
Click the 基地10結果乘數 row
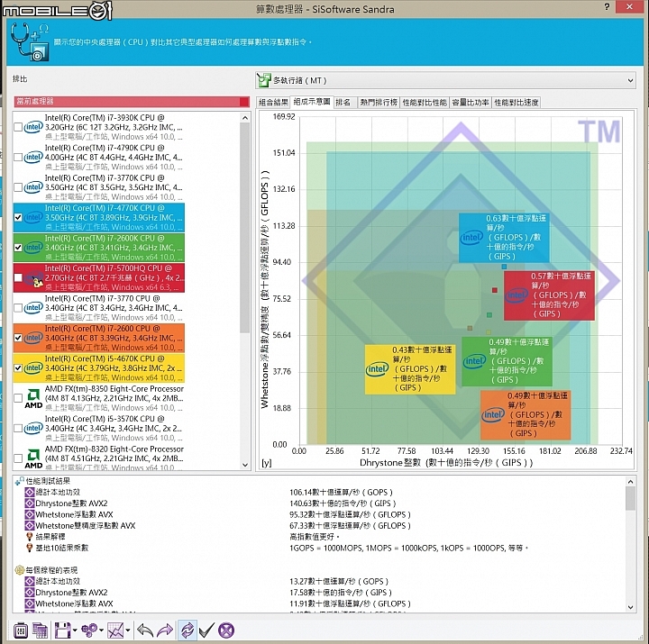[x=319, y=548]
